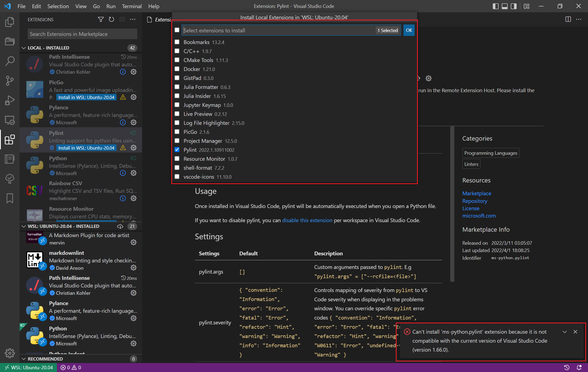The width and height of the screenshot is (588, 372).
Task: Open Bookmarks view in activity bar
Action: click(10, 198)
